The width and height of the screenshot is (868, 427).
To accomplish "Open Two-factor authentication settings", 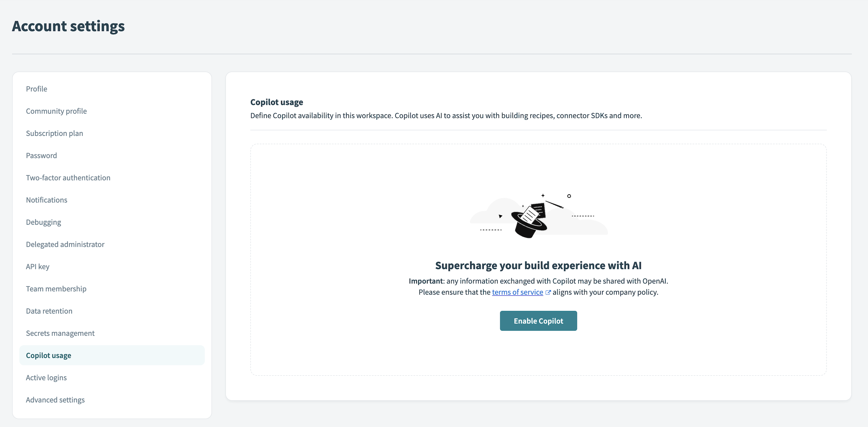I will tap(68, 178).
